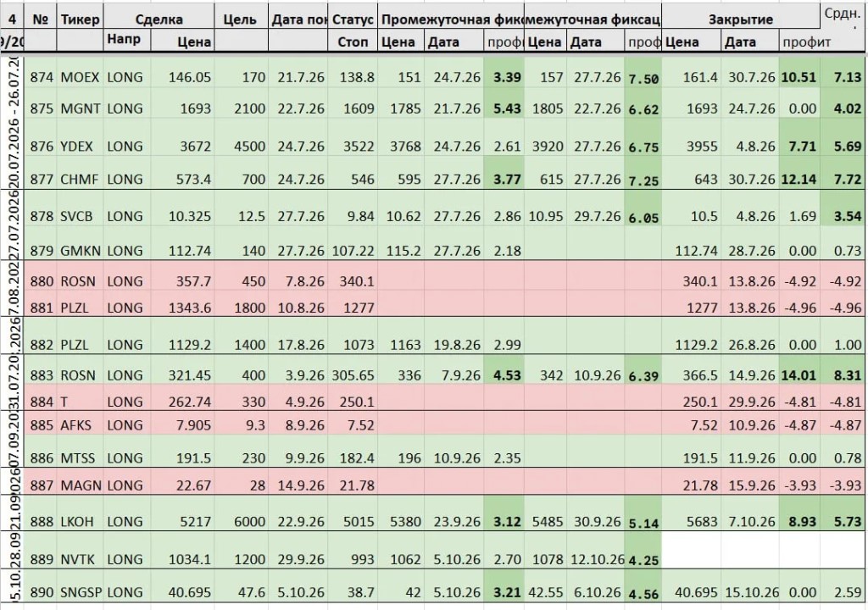
Task: Select the "Стоп" subheader cell
Action: pyautogui.click(x=353, y=42)
